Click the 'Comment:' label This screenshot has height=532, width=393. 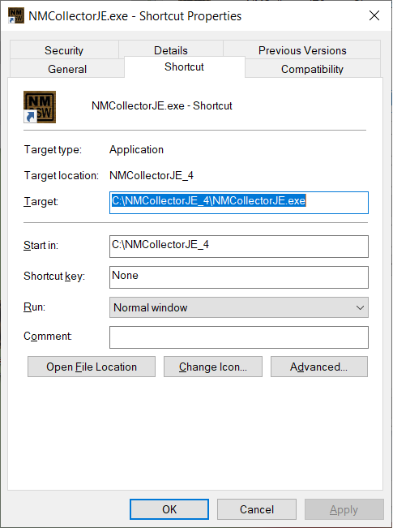[x=48, y=337]
